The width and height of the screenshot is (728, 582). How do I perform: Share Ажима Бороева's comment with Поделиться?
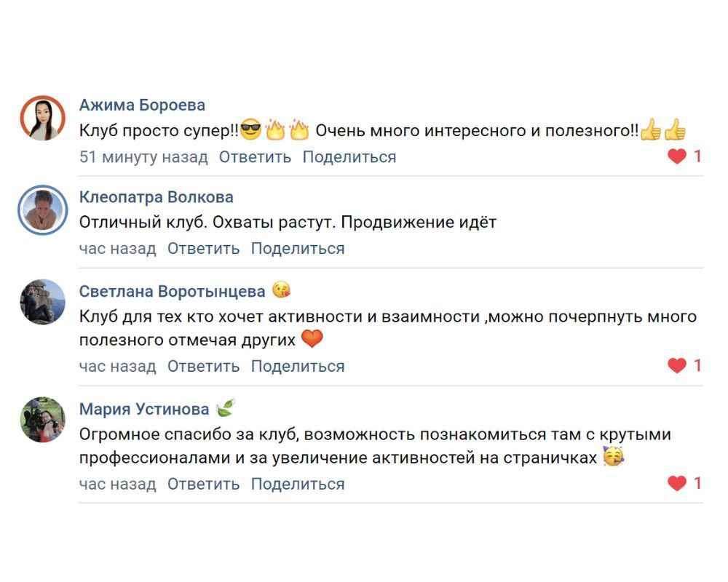349,156
